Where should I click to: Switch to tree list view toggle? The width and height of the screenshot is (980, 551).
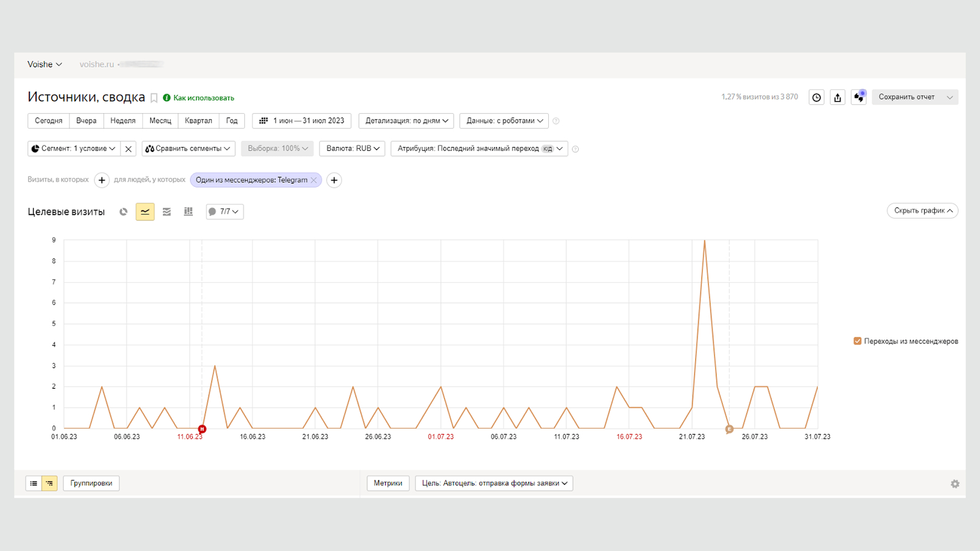[x=50, y=484]
